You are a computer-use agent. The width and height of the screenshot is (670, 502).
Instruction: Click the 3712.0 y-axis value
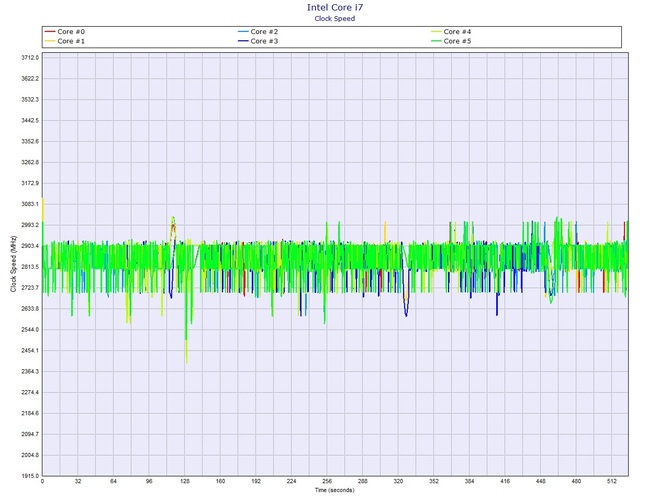pyautogui.click(x=30, y=57)
